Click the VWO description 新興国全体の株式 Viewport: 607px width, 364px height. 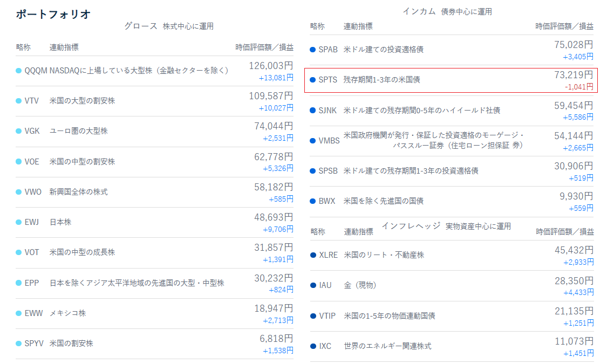(x=79, y=192)
